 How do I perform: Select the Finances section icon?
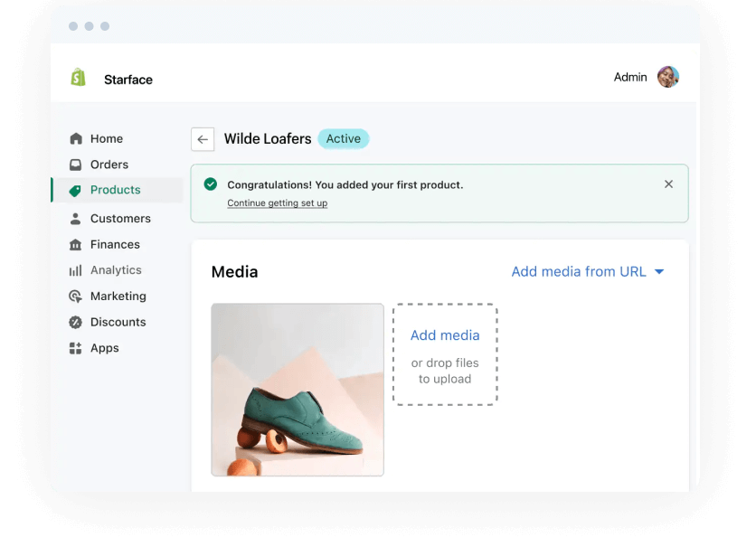(x=76, y=244)
